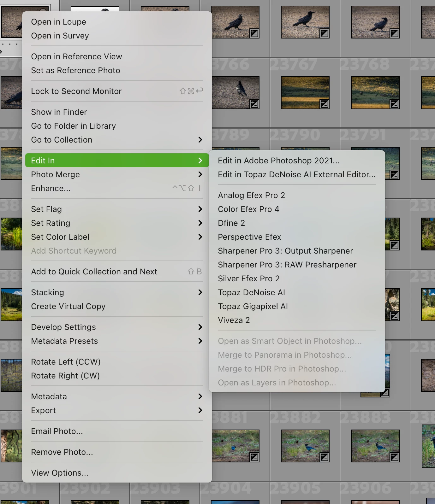
Task: Click meadow thumbnail above 23790
Action: point(305,93)
